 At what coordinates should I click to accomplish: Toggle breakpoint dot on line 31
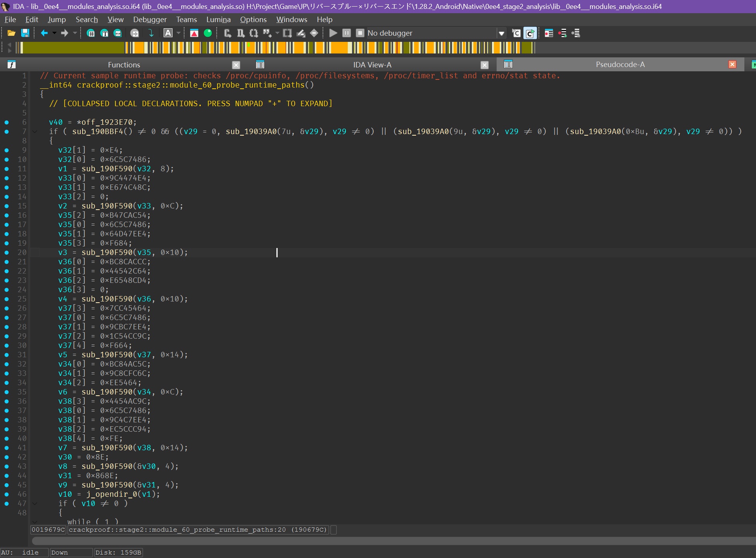click(7, 355)
